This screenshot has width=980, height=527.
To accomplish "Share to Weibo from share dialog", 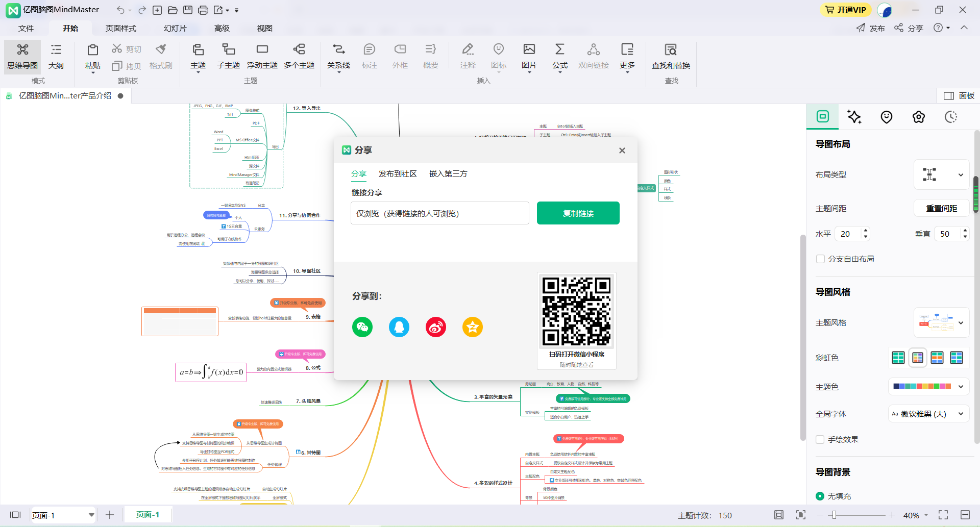I will (436, 327).
